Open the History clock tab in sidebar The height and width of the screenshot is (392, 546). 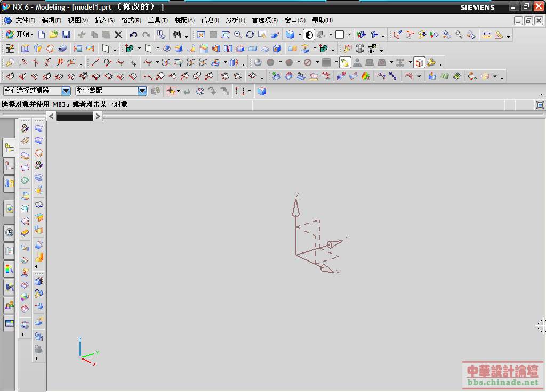tap(9, 232)
